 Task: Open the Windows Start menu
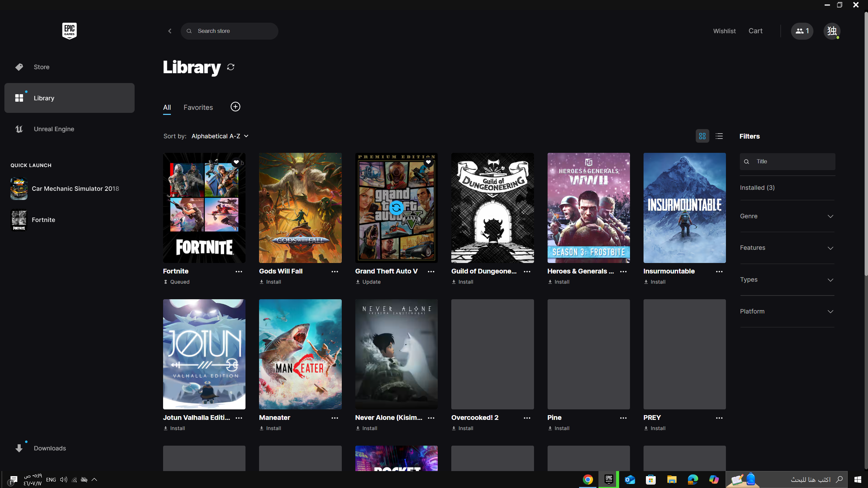point(858,480)
